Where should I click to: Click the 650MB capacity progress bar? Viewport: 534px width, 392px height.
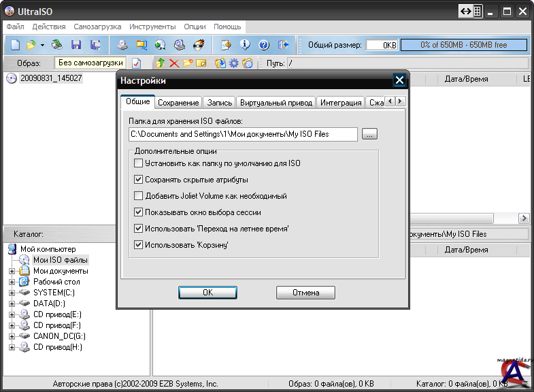coord(463,45)
